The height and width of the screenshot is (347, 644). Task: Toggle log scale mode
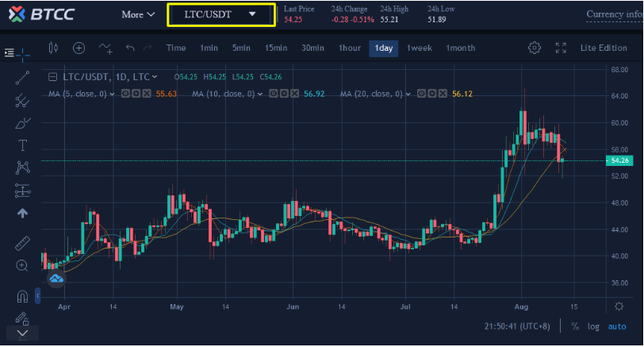pyautogui.click(x=593, y=326)
